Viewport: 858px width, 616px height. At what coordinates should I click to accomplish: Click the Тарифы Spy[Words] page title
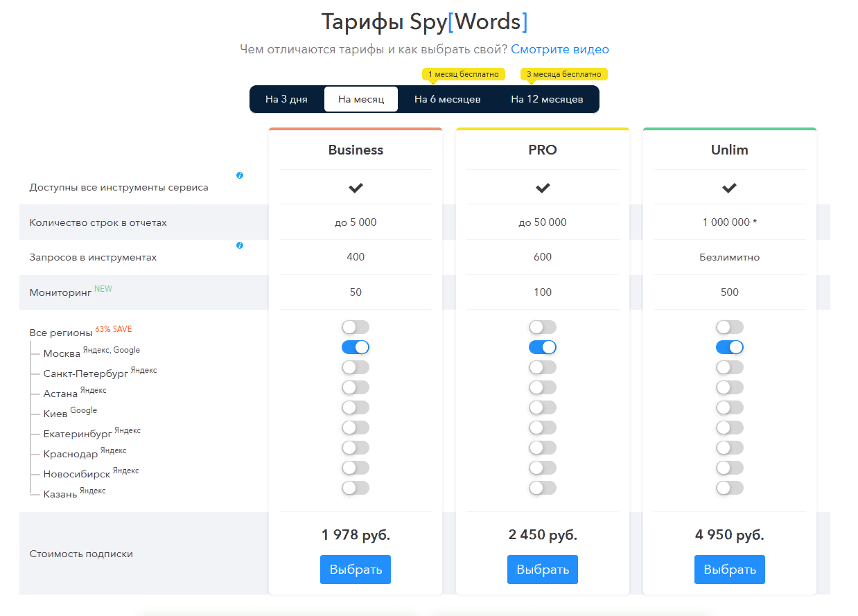(425, 21)
